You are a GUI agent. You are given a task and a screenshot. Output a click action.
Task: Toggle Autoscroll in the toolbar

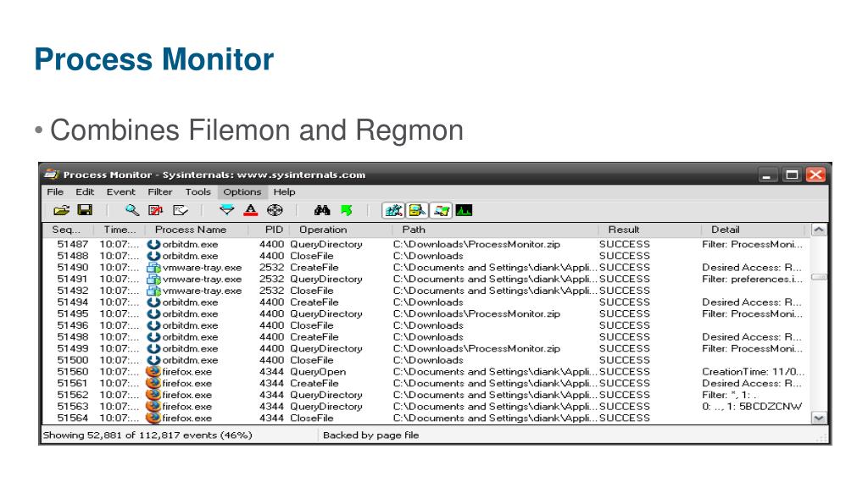pyautogui.click(x=156, y=210)
